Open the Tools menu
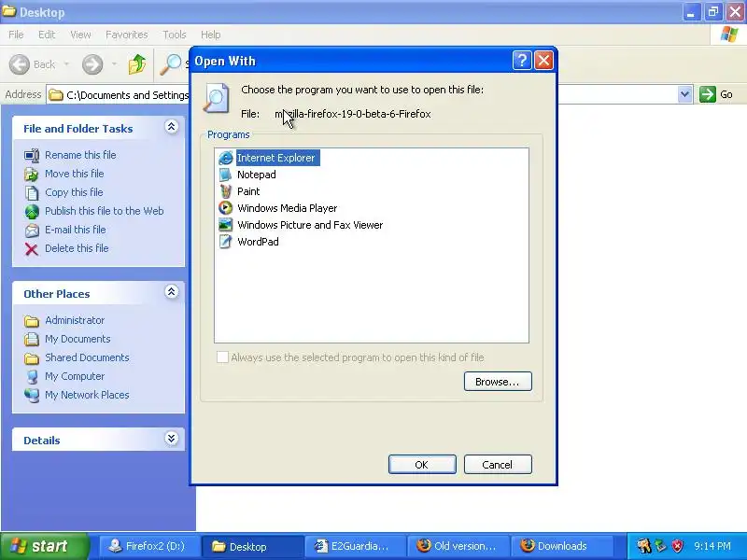747x560 pixels. point(174,35)
